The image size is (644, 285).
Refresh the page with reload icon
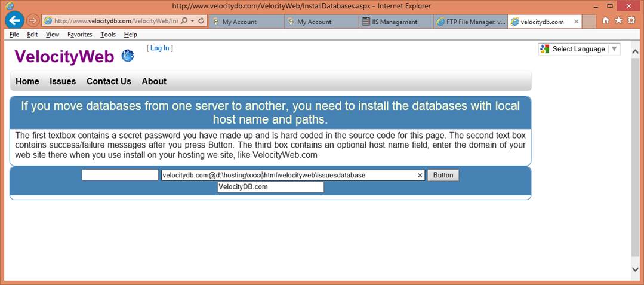click(201, 20)
